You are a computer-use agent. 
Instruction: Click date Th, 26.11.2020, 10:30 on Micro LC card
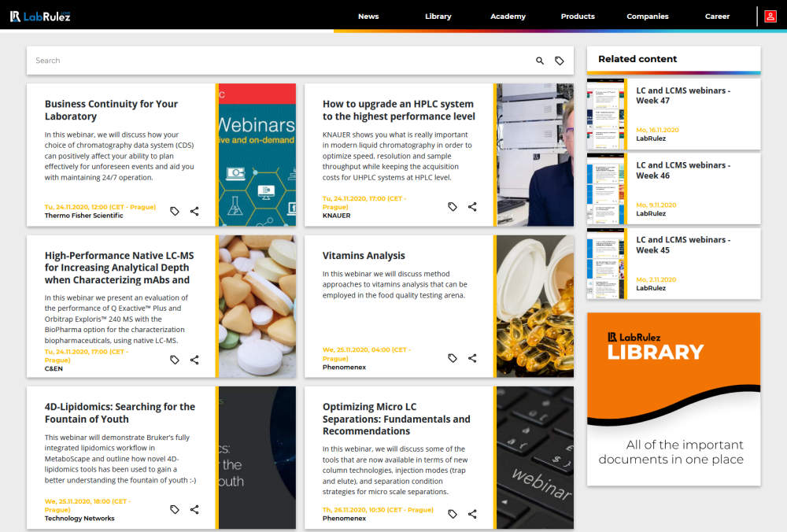[x=378, y=510]
